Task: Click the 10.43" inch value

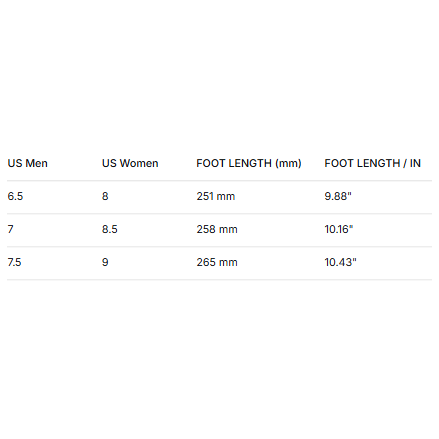Action: [340, 262]
